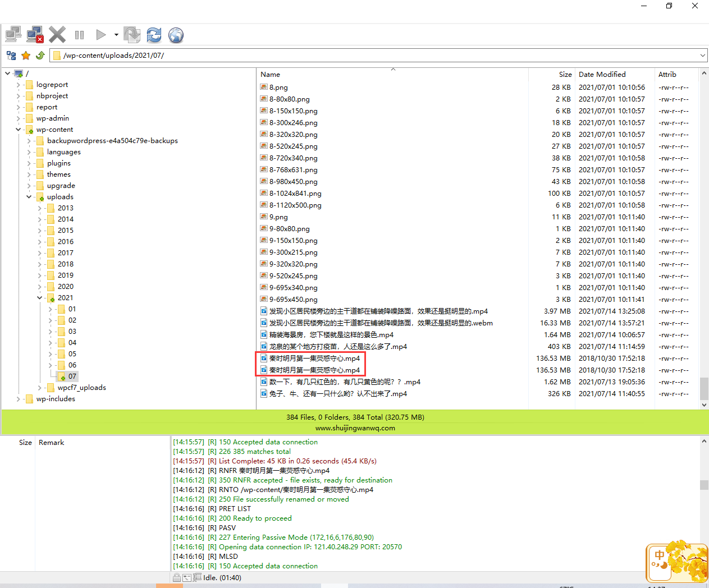
Task: Open dropdown arrow next to Transfer button
Action: (x=116, y=35)
